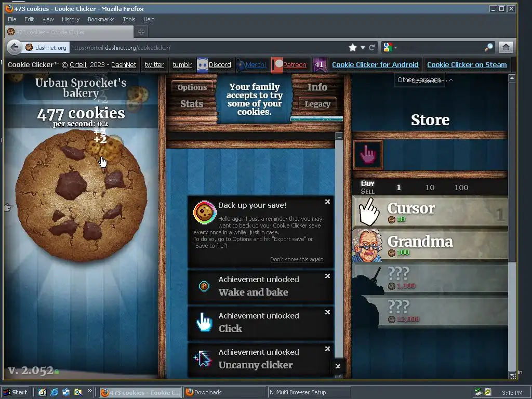
Task: Open the Legacy button
Action: click(x=317, y=104)
